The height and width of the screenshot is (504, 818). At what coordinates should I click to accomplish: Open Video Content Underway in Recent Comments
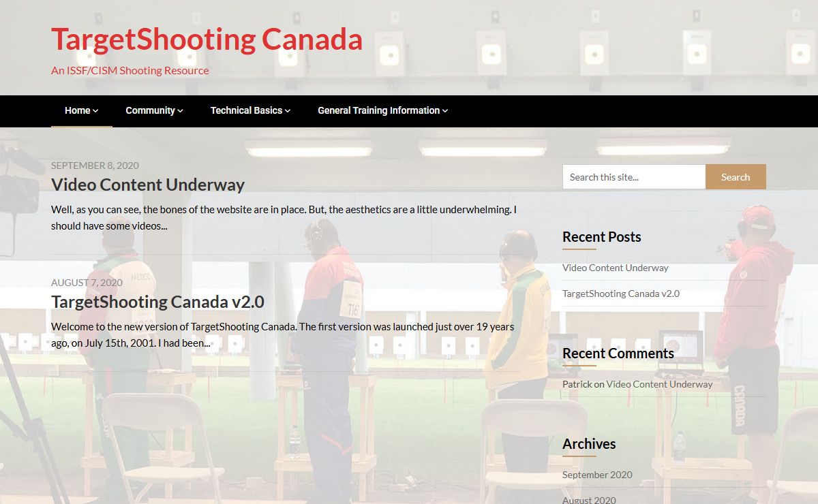coord(659,384)
